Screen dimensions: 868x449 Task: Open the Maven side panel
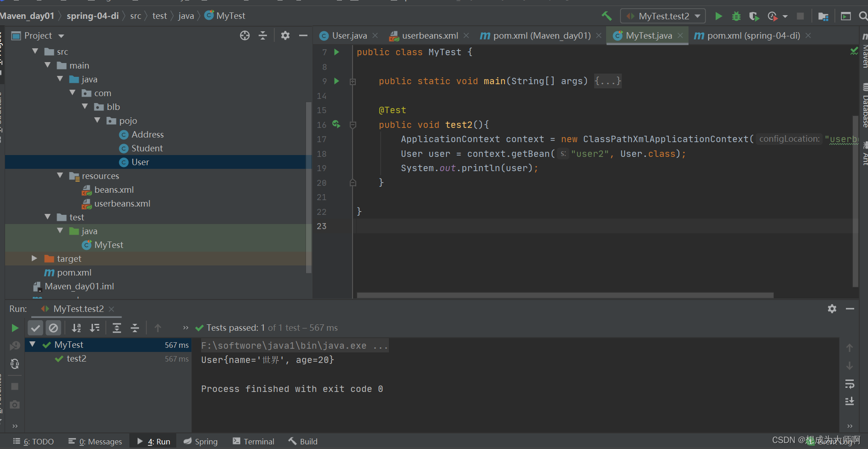click(864, 51)
